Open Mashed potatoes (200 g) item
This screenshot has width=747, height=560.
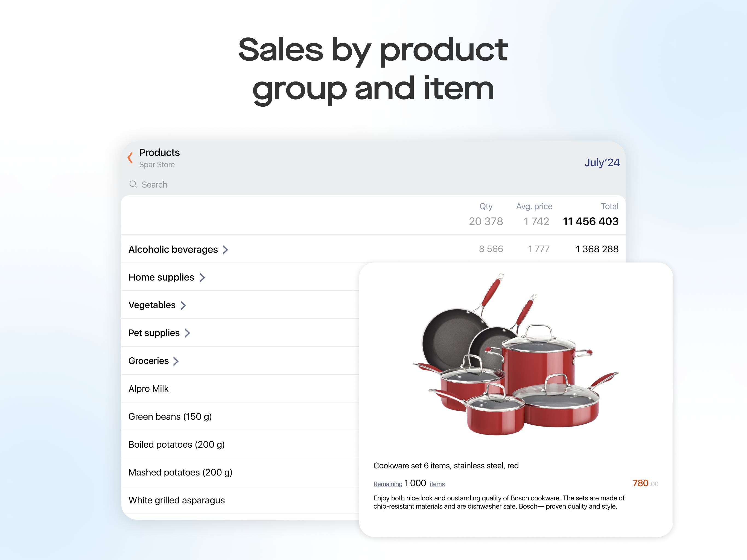tap(240, 472)
